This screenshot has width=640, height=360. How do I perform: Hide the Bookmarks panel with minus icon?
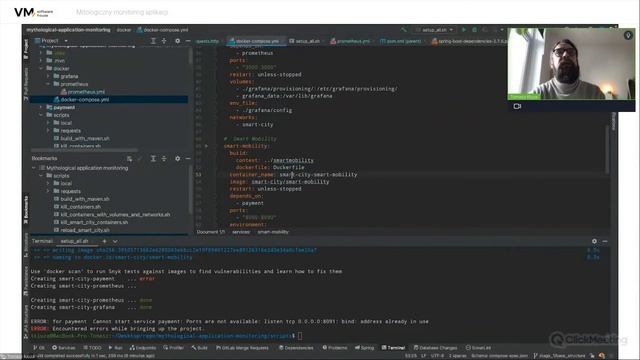tap(188, 158)
